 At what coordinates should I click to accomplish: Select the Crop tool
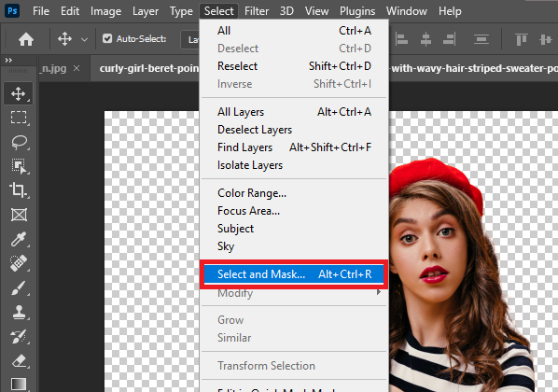pyautogui.click(x=18, y=190)
